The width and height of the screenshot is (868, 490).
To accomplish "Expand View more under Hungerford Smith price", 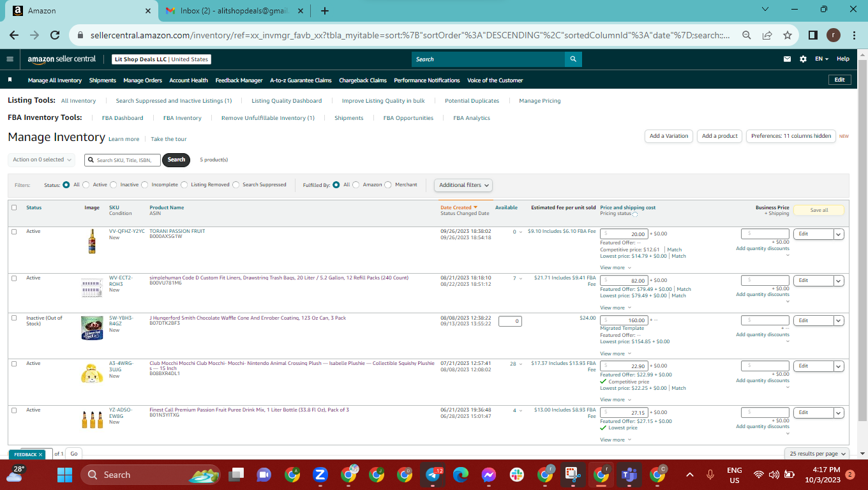I will click(x=615, y=353).
